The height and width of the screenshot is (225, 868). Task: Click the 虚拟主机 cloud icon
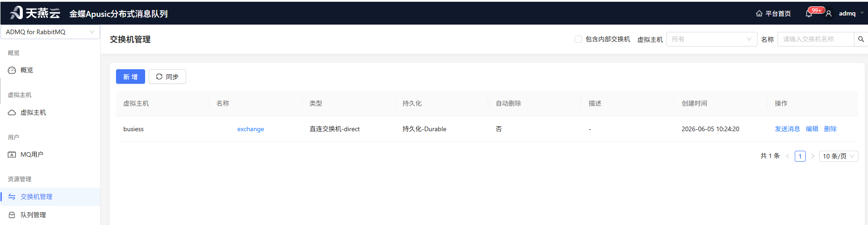pos(12,112)
